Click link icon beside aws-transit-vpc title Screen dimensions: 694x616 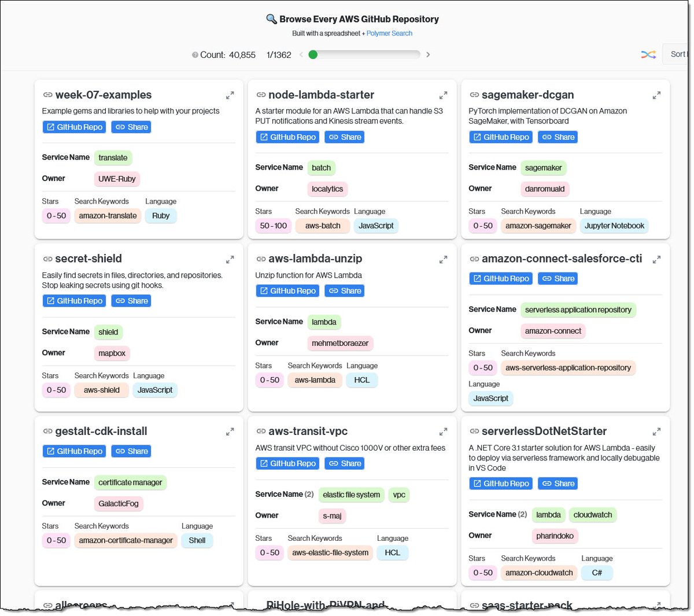[x=261, y=431]
